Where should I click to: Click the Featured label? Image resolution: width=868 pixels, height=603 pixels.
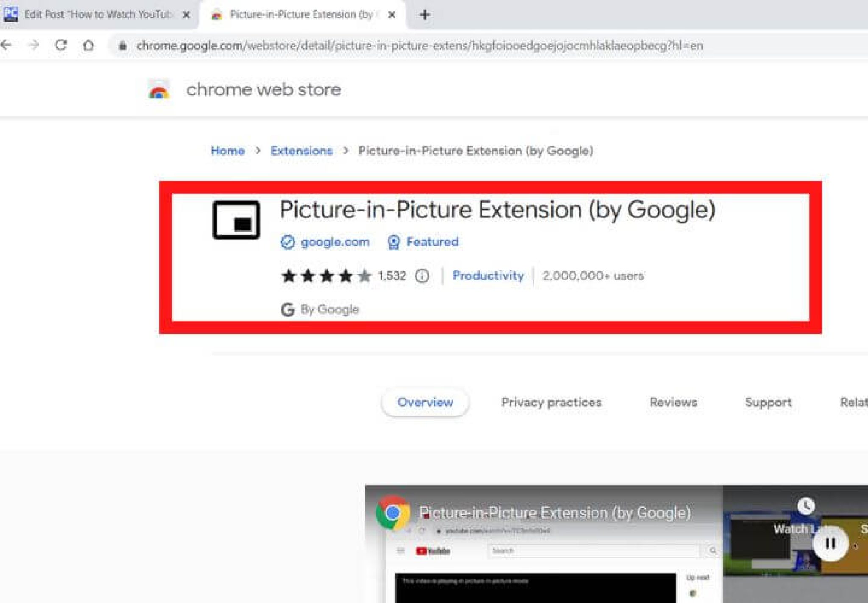click(432, 242)
